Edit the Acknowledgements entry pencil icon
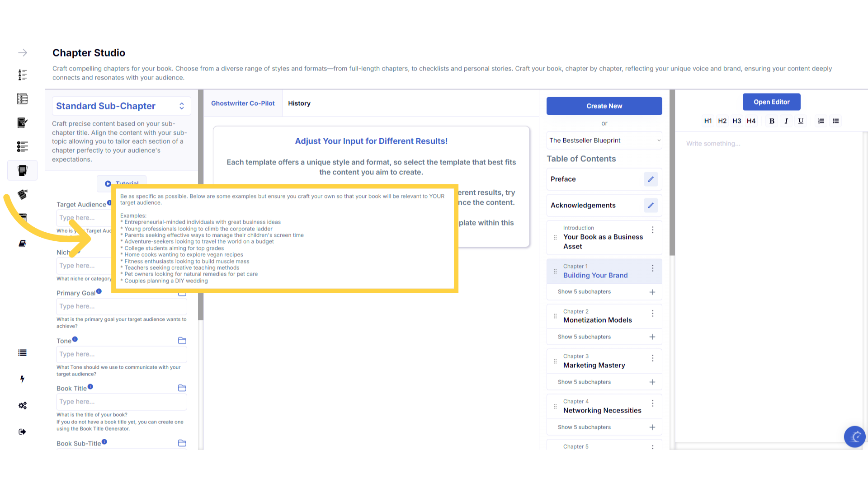Viewport: 868px width, 488px height. pyautogui.click(x=651, y=206)
